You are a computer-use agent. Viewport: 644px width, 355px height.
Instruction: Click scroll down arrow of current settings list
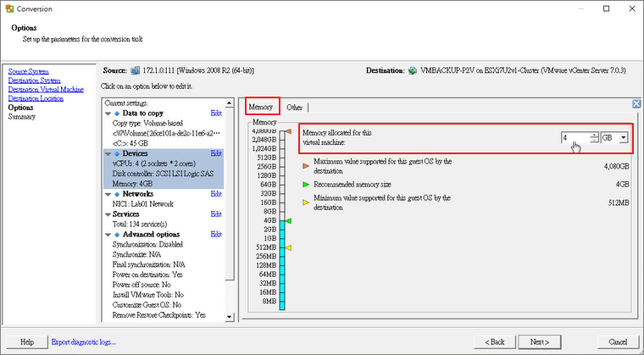[230, 317]
